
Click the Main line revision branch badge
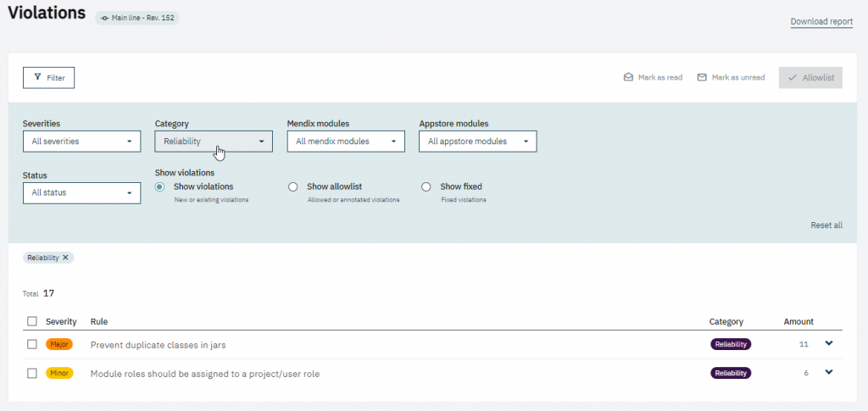click(137, 18)
